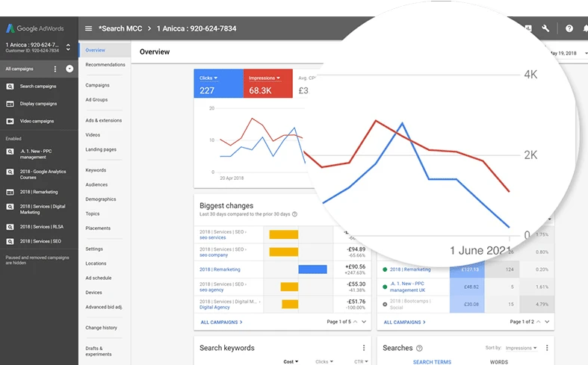
Task: Open 2018 | Remarketing link in Biggest changes
Action: [x=220, y=269]
